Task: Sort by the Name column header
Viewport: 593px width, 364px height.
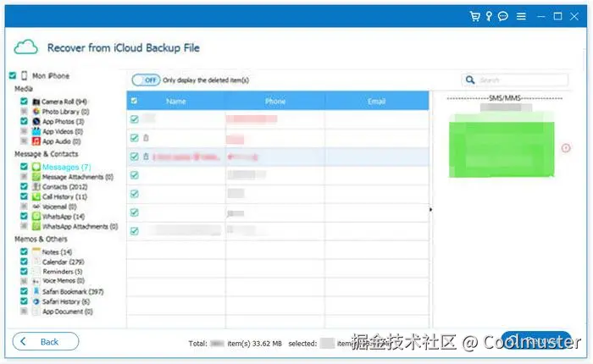Action: pos(176,102)
